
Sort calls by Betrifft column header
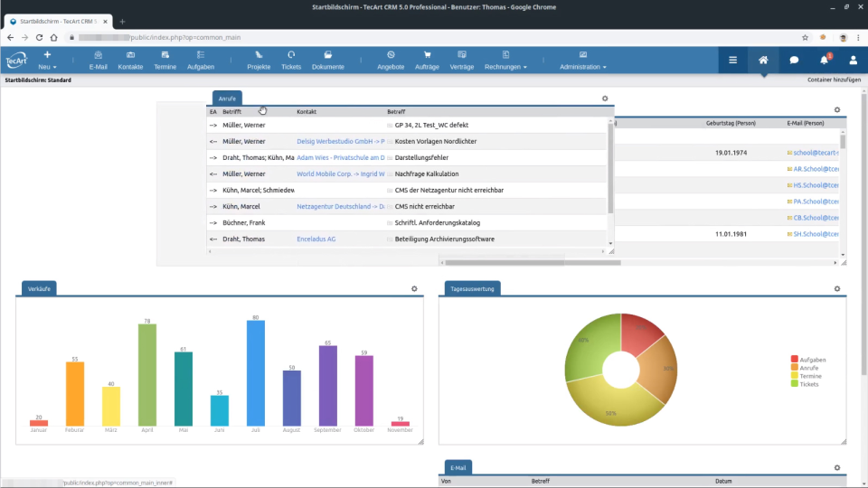[232, 112]
